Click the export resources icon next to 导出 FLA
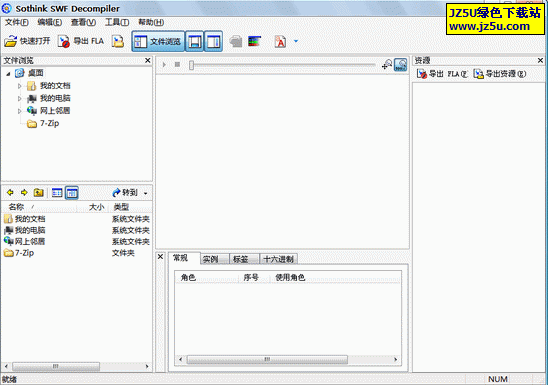This screenshot has width=548, height=385. coord(118,41)
